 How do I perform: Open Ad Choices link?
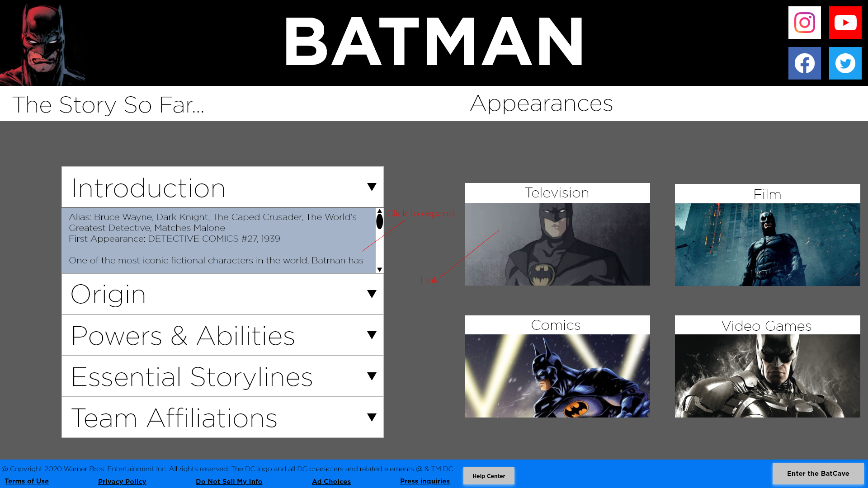click(x=331, y=482)
